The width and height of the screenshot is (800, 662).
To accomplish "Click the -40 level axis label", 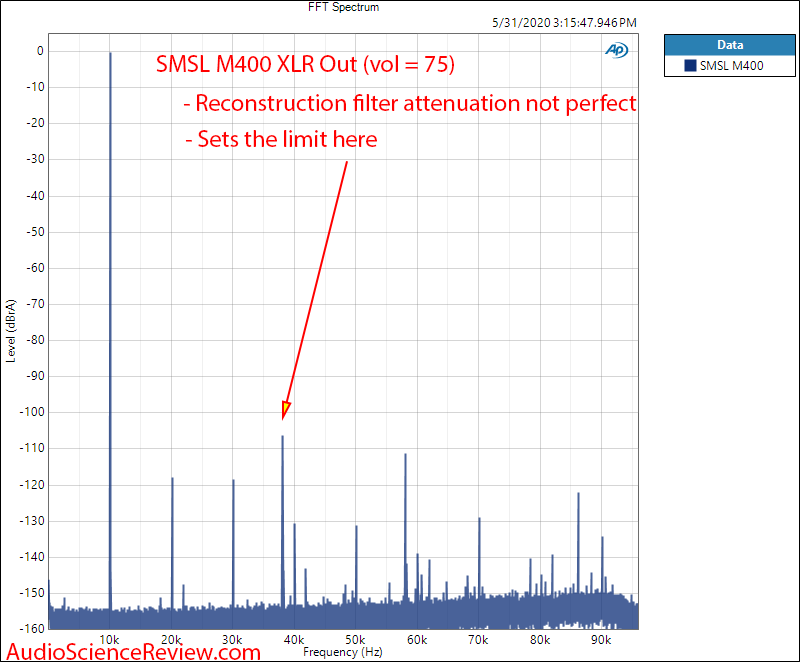I will click(35, 196).
